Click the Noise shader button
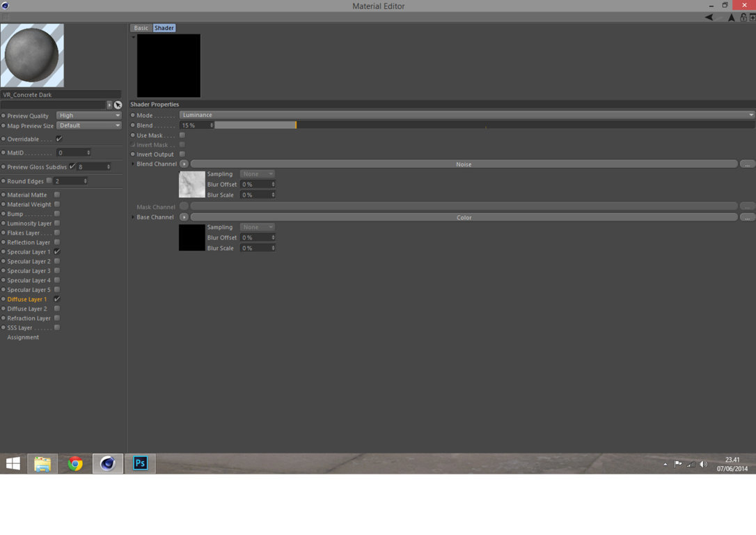756x535 pixels. click(464, 164)
